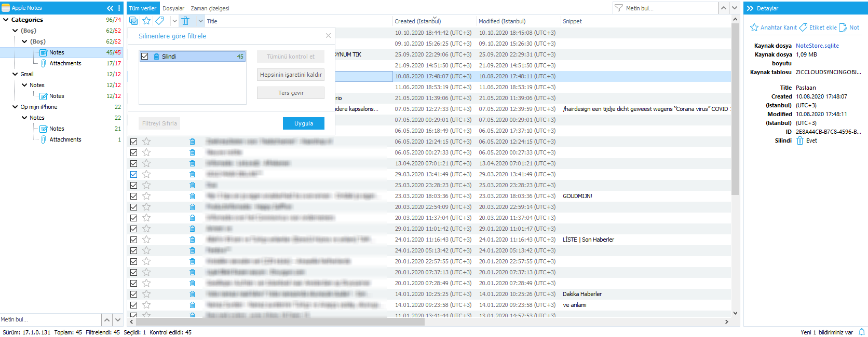Viewport: 868px width, 337px height.
Task: Open the NoteStore.sqlite source file link
Action: (x=817, y=46)
